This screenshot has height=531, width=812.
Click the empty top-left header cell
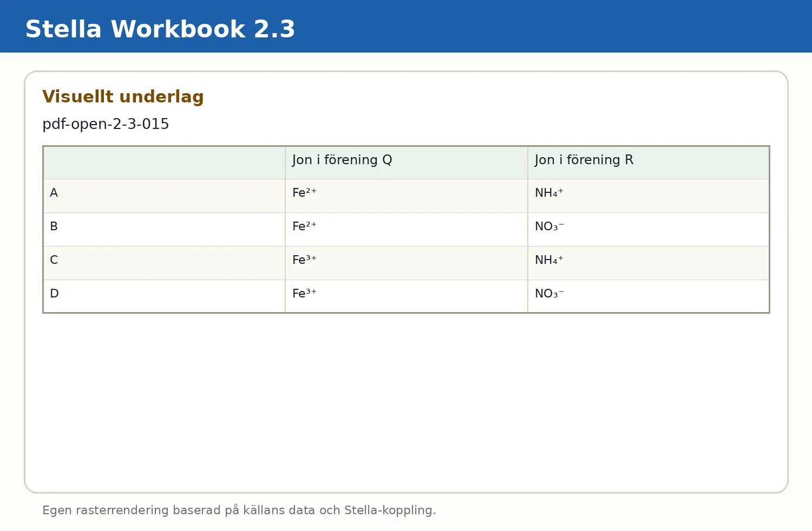[165, 163]
